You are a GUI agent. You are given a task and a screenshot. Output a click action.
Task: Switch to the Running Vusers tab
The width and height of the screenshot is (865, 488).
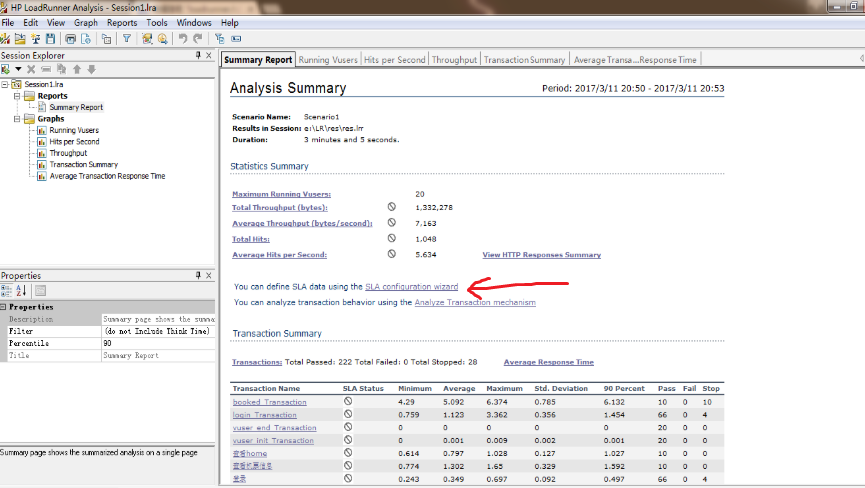[x=328, y=60]
